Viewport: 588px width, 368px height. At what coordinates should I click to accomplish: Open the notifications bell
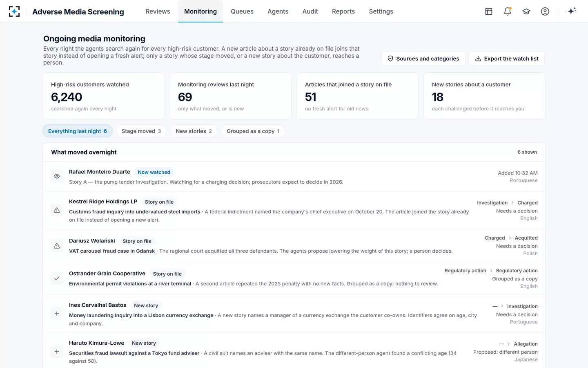click(508, 11)
